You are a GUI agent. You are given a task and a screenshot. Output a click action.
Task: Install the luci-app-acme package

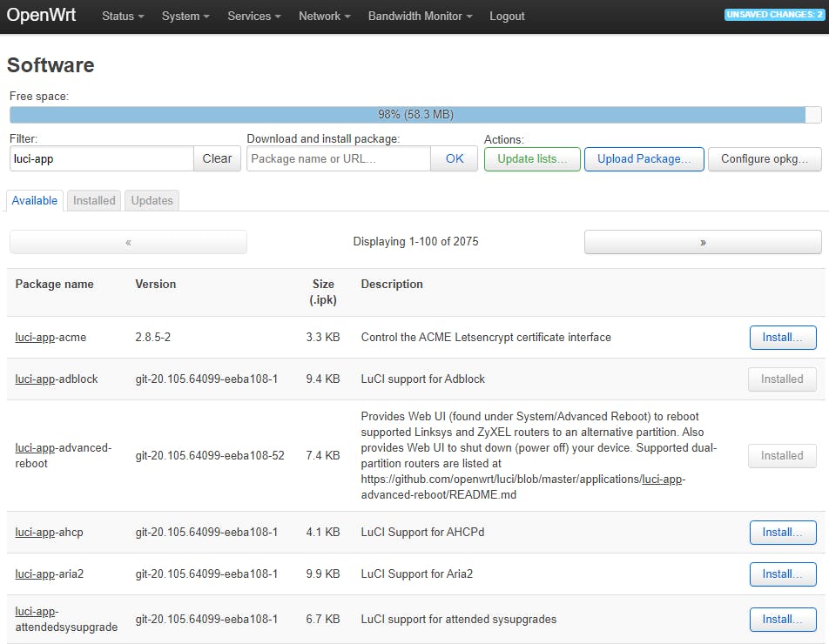tap(782, 338)
